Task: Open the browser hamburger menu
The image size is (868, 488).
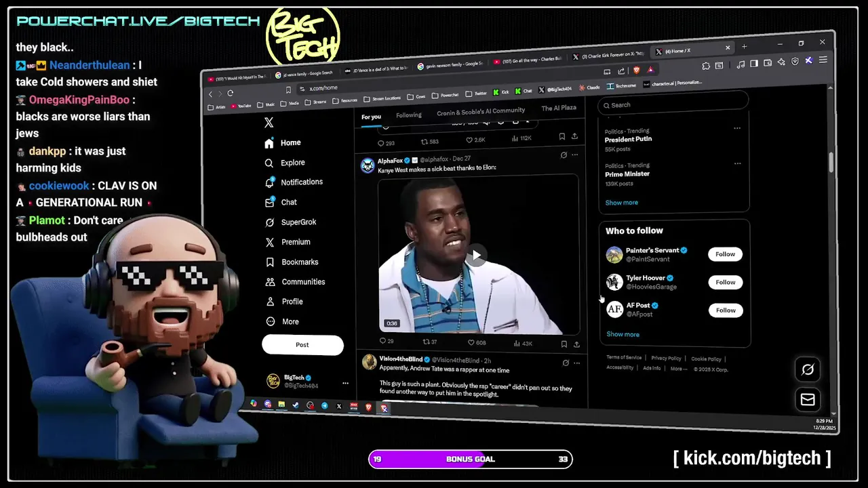Action: point(823,60)
